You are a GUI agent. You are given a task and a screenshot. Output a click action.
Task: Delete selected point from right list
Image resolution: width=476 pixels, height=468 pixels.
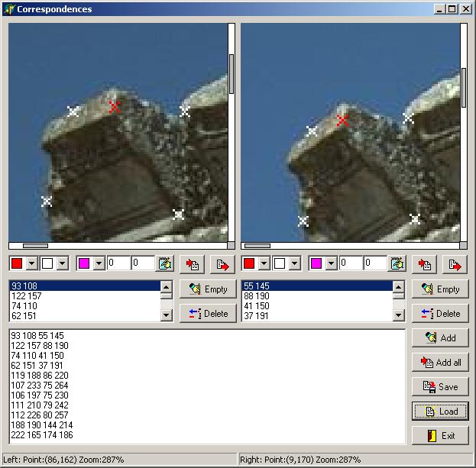(440, 313)
